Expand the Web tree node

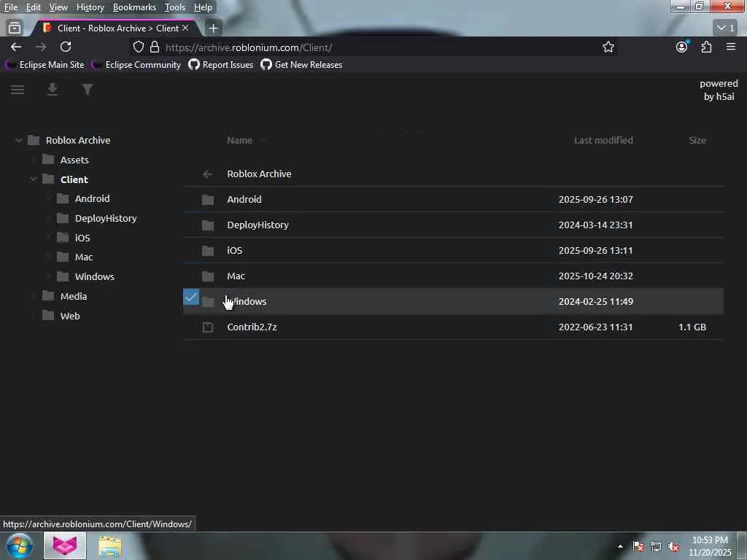tap(33, 315)
